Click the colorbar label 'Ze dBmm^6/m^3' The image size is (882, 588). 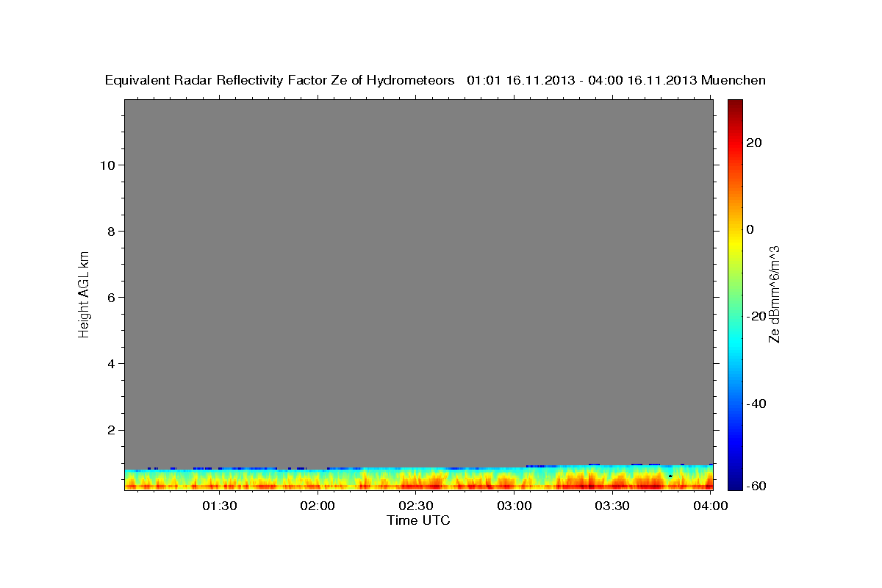tap(774, 294)
